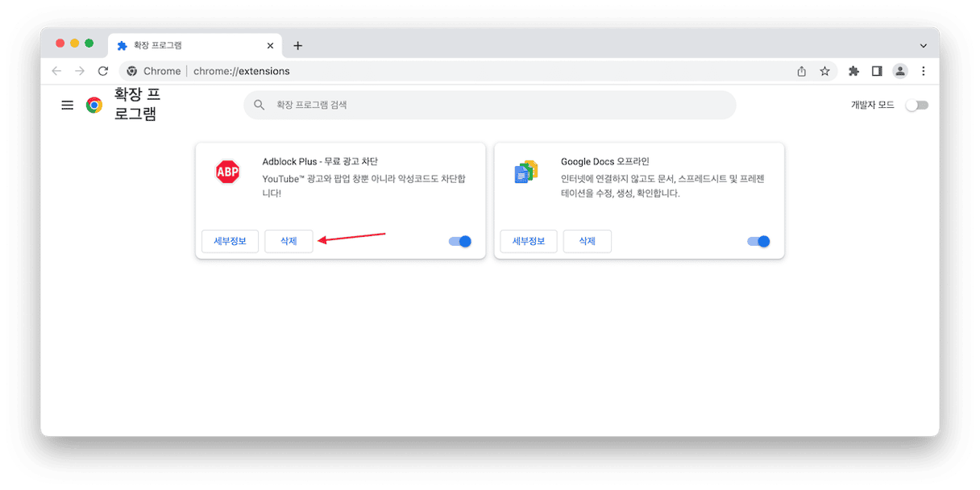Viewport: 980px width, 490px height.
Task: Click the Chrome site info icon in address bar
Action: click(132, 71)
